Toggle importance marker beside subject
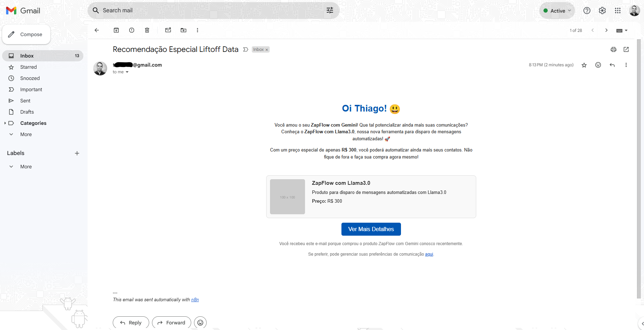This screenshot has width=644, height=330. pos(245,49)
